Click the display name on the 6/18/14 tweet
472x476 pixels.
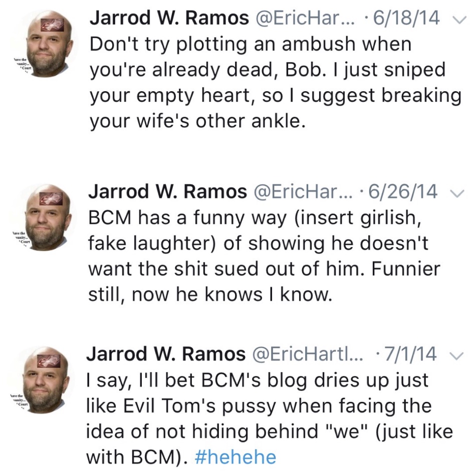[169, 19]
